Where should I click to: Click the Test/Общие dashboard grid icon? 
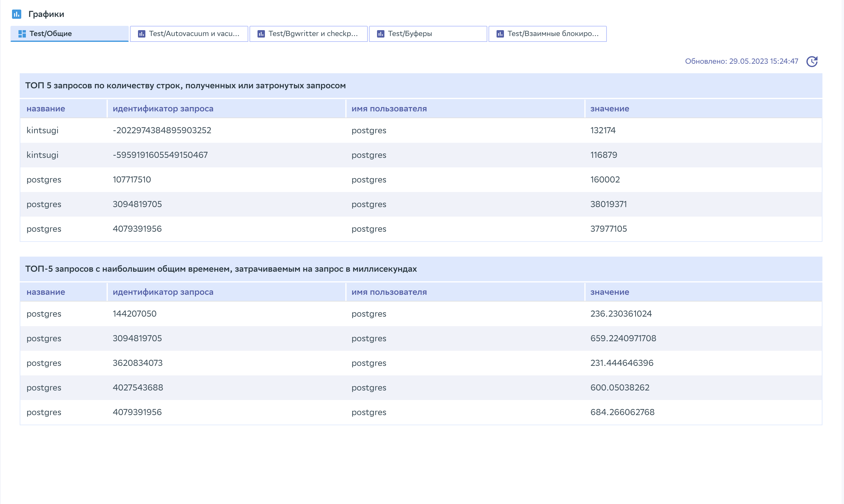22,34
